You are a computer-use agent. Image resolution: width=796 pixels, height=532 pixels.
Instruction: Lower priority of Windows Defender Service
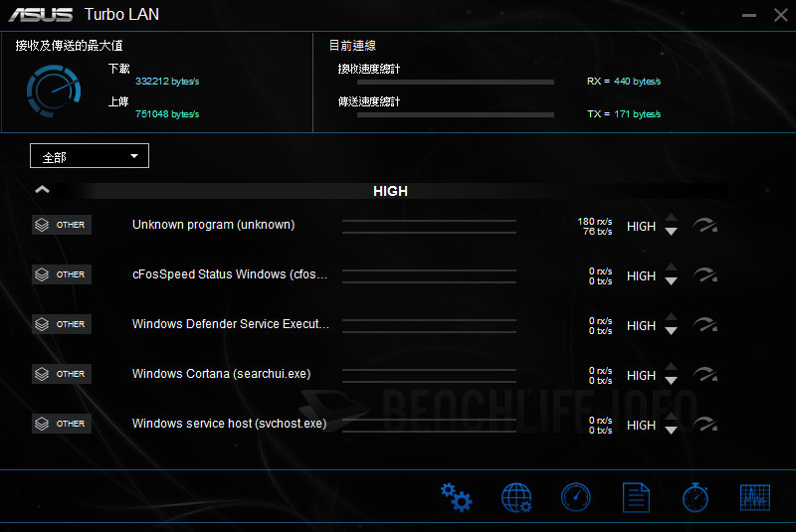(x=671, y=331)
